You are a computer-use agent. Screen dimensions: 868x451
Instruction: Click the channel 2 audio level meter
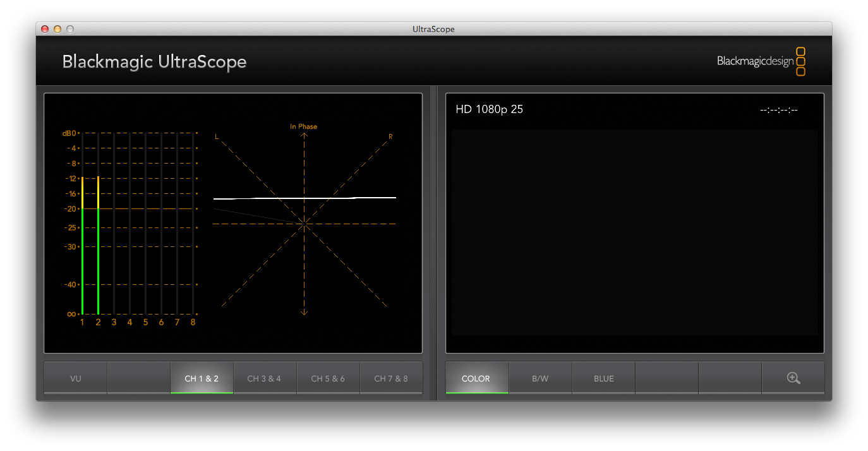tap(98, 224)
